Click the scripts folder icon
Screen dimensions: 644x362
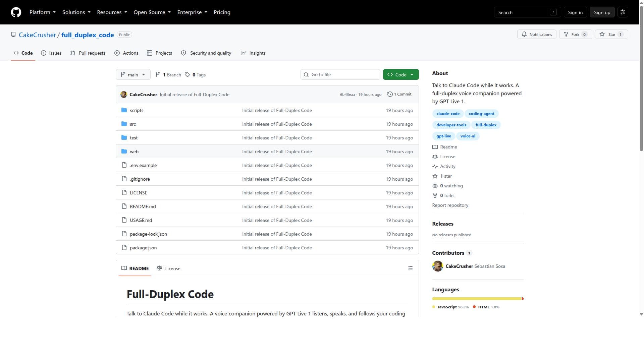(x=124, y=110)
